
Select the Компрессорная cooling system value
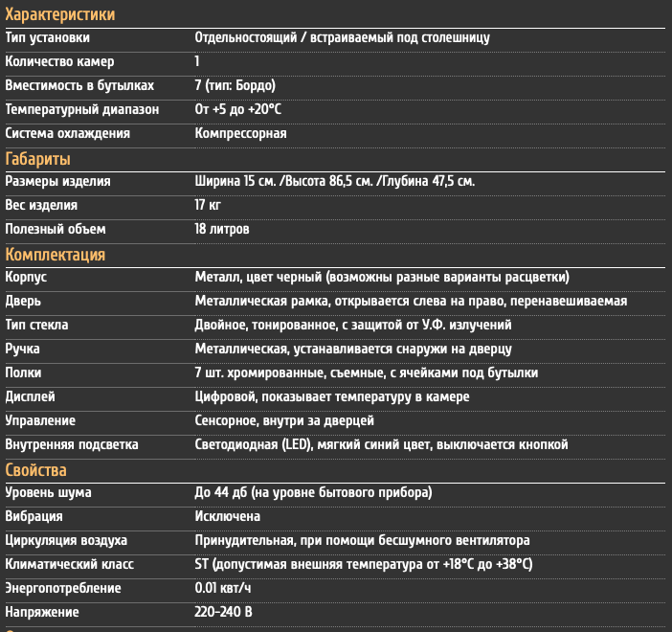[x=240, y=133]
